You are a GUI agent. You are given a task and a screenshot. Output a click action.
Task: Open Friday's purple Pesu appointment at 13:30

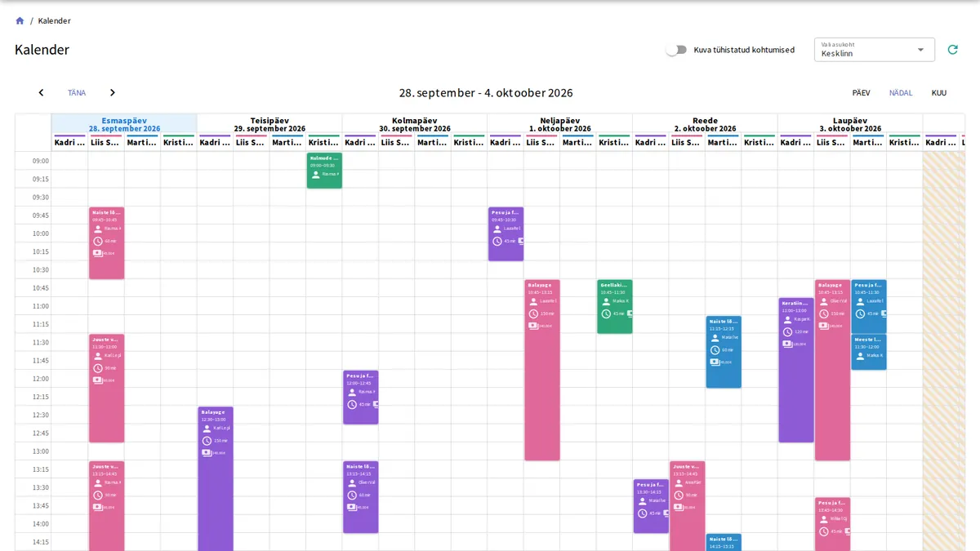(x=651, y=506)
